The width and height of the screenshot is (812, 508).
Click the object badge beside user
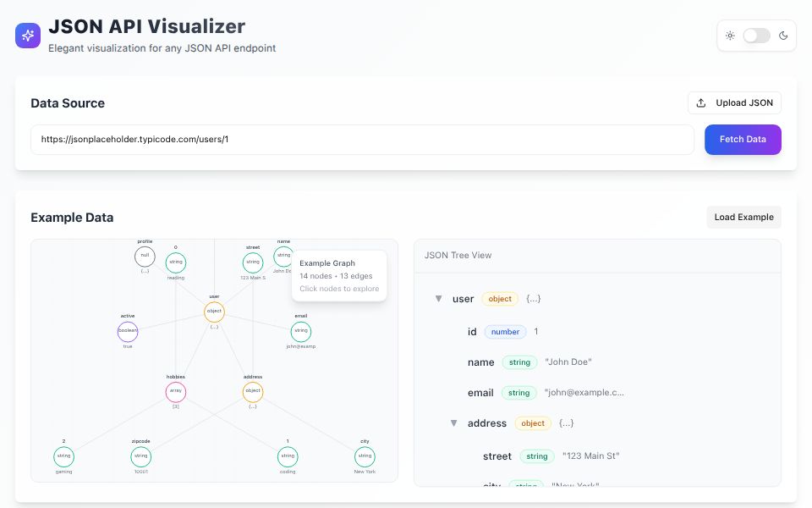pyautogui.click(x=500, y=299)
